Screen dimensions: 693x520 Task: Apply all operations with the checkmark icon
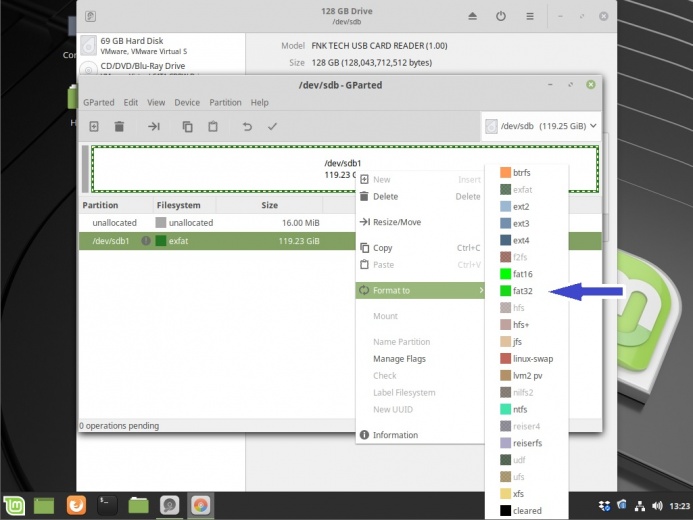(x=272, y=127)
